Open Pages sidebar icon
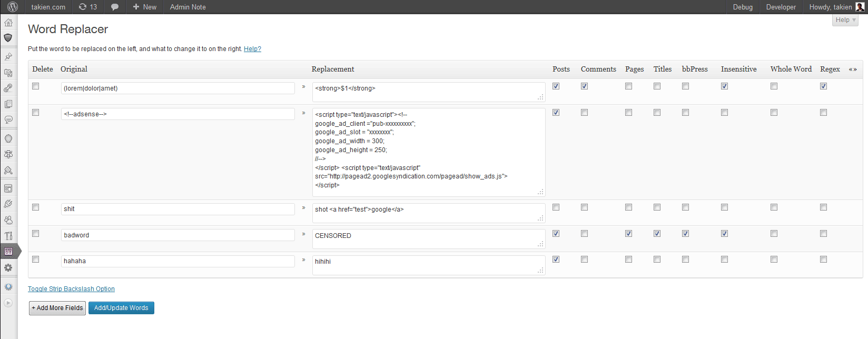The width and height of the screenshot is (868, 339). [8, 104]
